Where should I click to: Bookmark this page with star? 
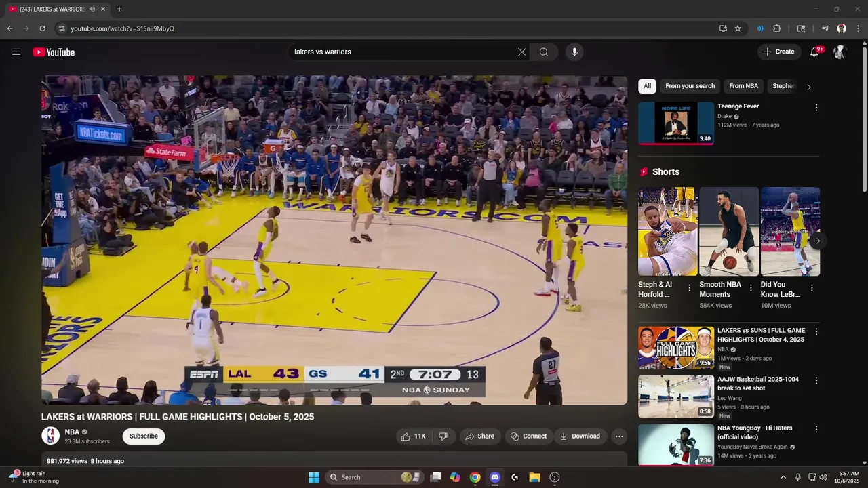click(738, 28)
